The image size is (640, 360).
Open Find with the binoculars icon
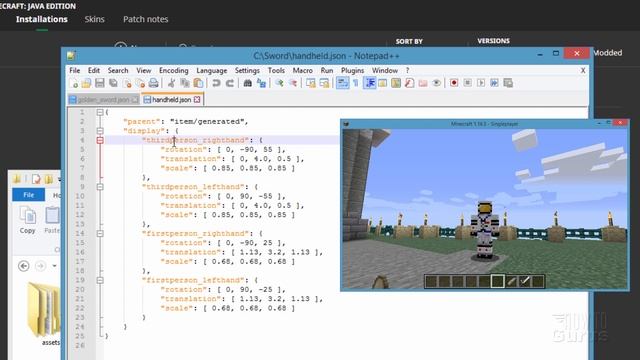tap(247, 83)
